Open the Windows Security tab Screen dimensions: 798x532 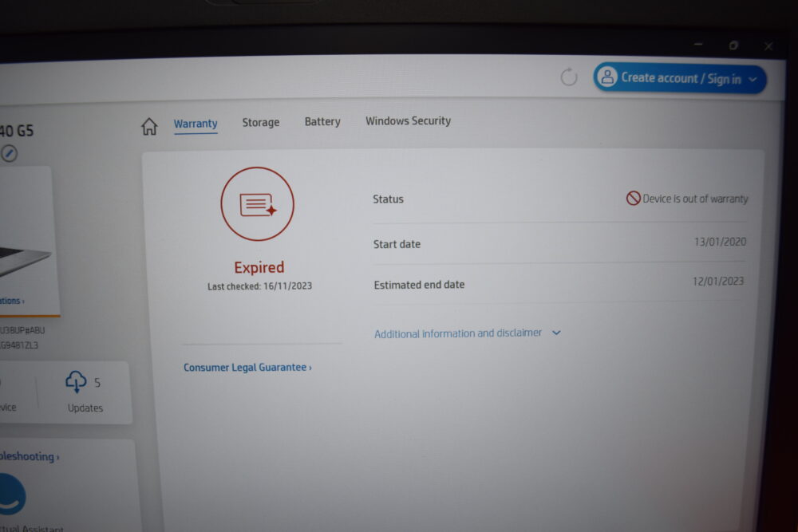pos(408,121)
